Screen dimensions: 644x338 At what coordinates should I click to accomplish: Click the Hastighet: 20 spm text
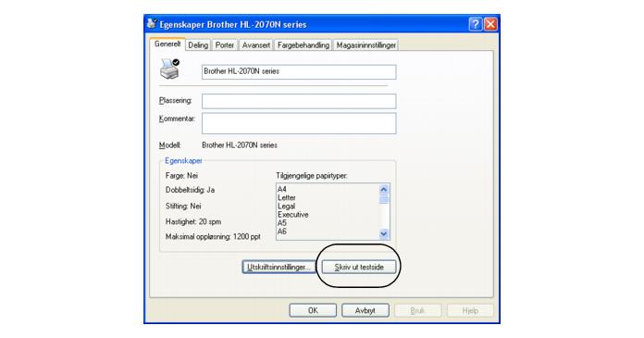tap(193, 221)
